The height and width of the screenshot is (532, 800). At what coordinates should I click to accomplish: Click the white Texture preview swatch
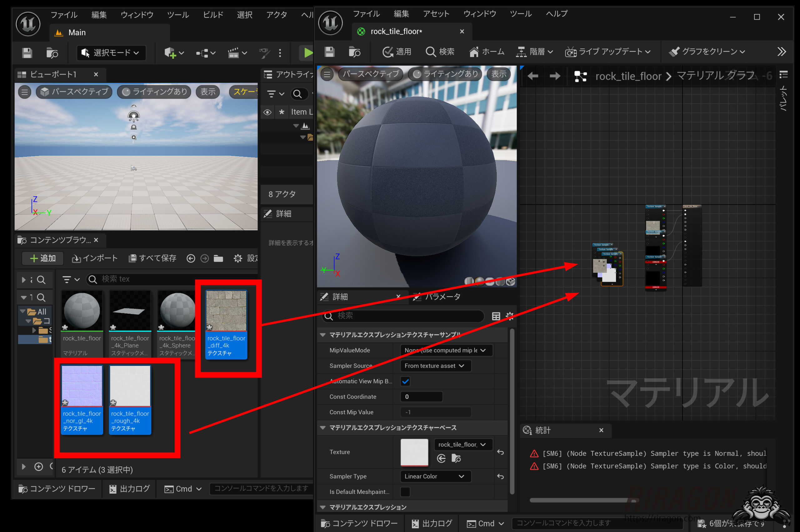coord(414,452)
